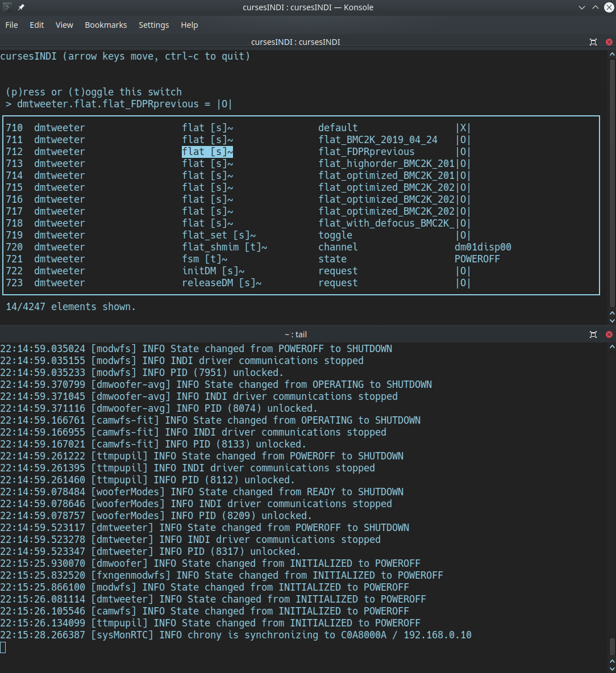Toggle releaseDM request switch in row 723

pos(463,283)
